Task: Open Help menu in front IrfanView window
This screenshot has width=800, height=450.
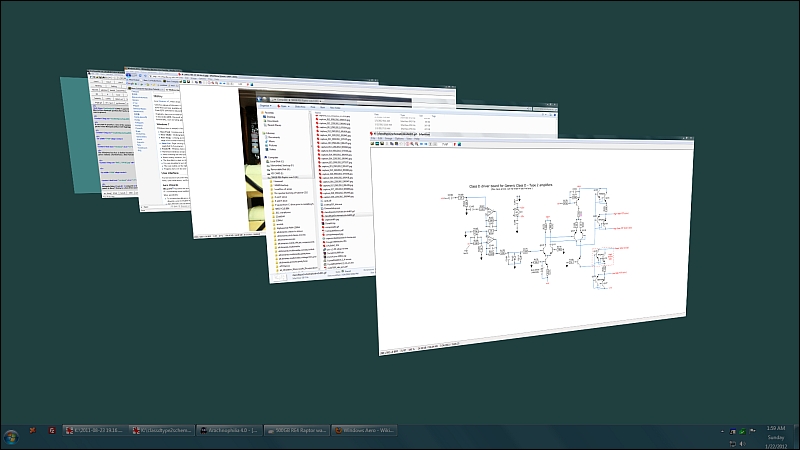Action: (416, 138)
